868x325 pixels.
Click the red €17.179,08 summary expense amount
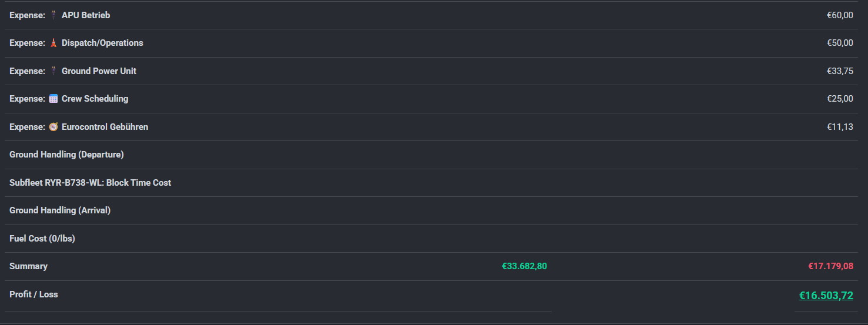click(x=830, y=266)
